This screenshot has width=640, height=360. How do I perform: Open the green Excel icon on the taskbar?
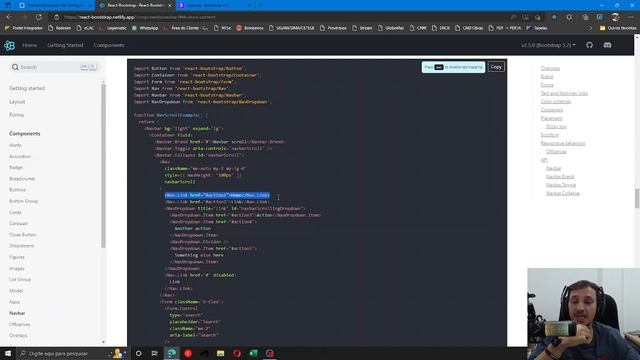[253, 353]
